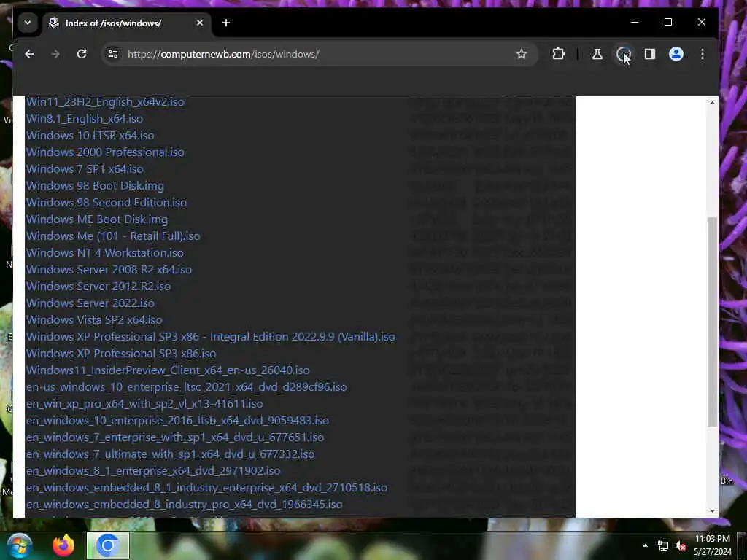Click the circular toolbar icon beside the flask
This screenshot has height=560, width=747.
tap(623, 54)
